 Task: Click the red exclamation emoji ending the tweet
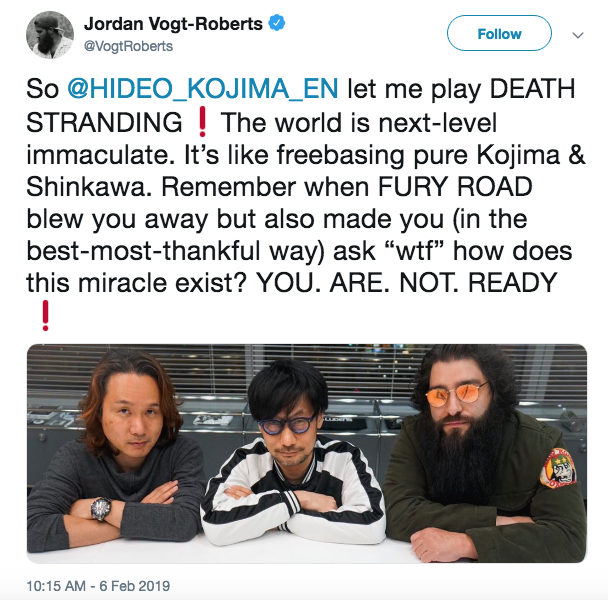(45, 315)
